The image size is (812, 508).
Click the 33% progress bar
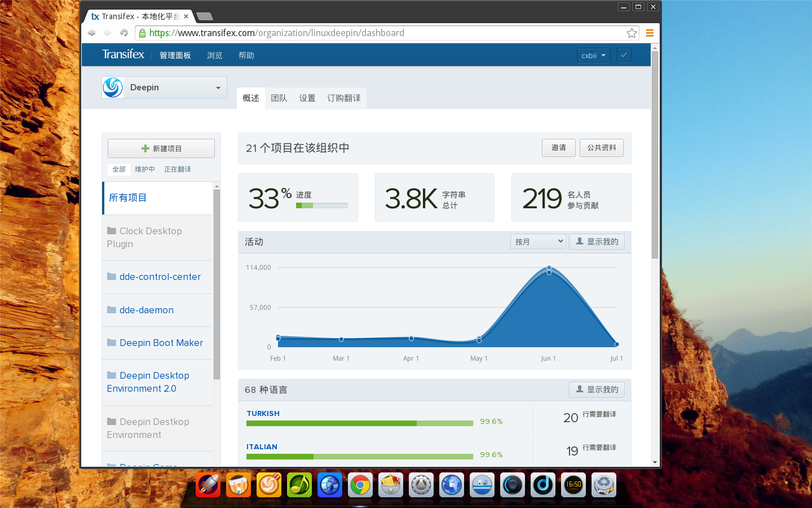pos(322,205)
